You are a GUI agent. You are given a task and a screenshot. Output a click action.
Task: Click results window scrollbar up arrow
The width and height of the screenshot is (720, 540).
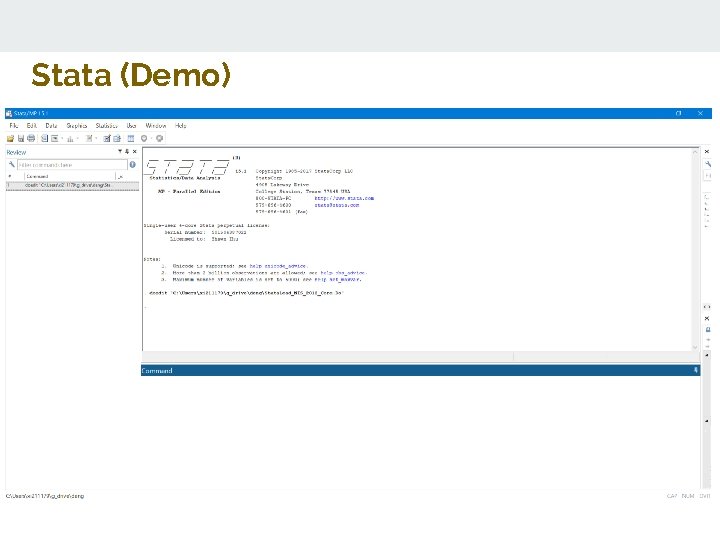pyautogui.click(x=695, y=152)
